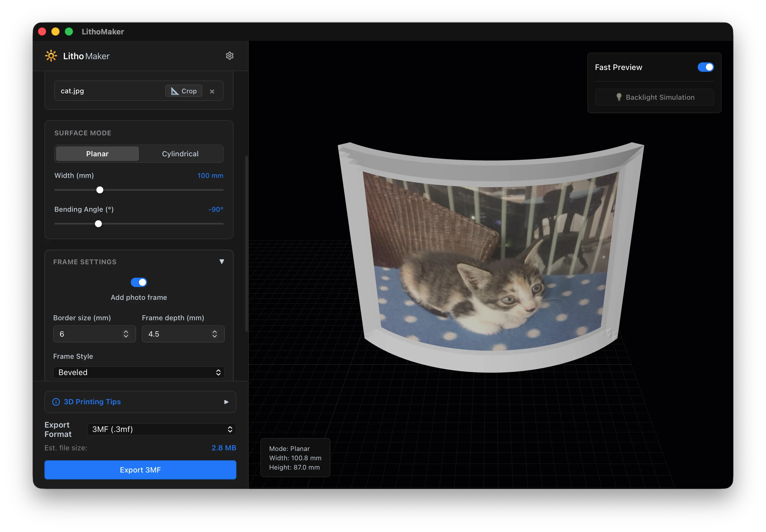
Task: Click the LithoMaker window title
Action: [103, 32]
